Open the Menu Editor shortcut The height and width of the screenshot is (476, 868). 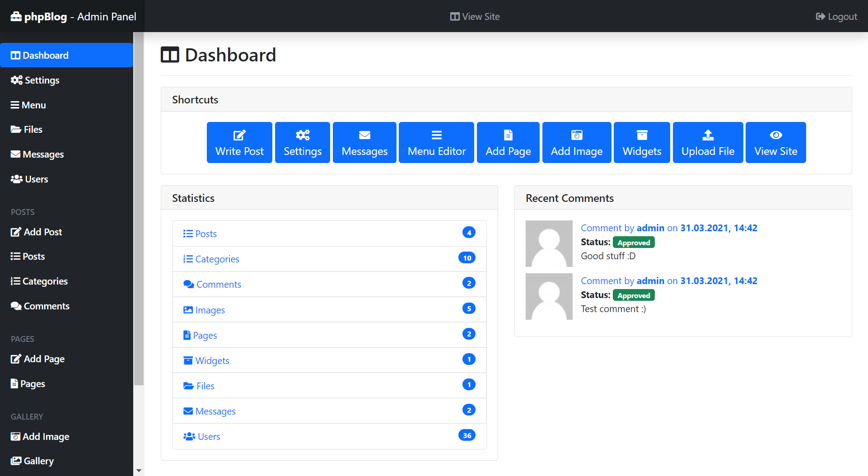click(x=436, y=143)
